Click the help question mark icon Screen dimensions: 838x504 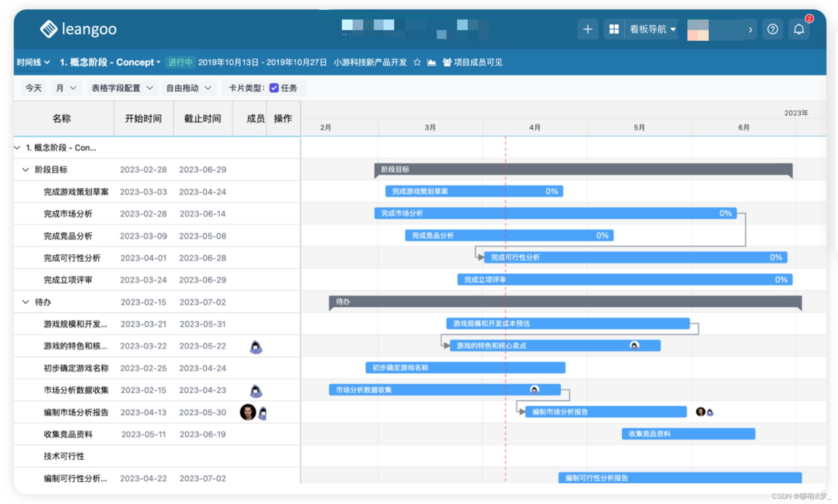tap(772, 29)
